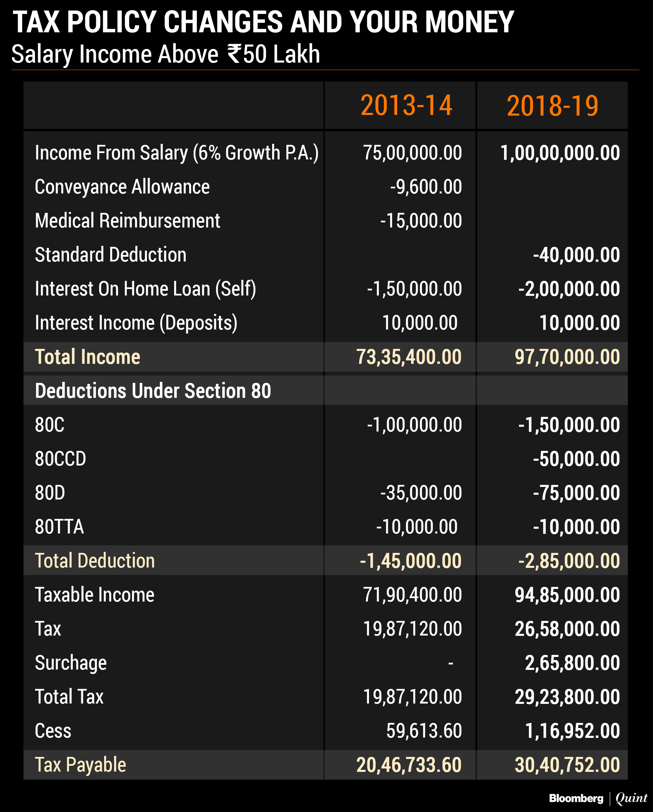Click the 80CCD deduction label
This screenshot has height=812, width=653.
[60, 459]
